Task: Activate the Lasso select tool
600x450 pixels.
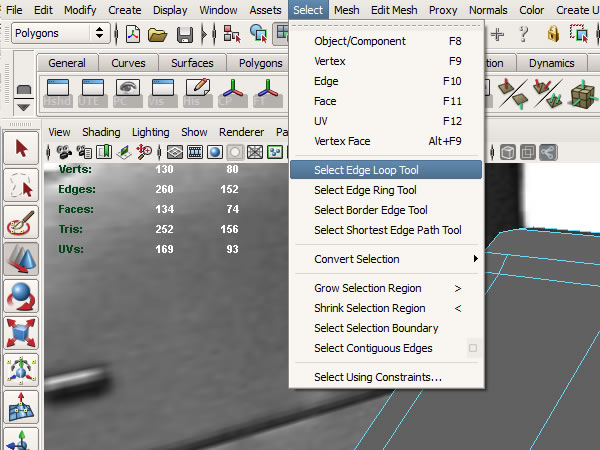Action: coord(21,186)
